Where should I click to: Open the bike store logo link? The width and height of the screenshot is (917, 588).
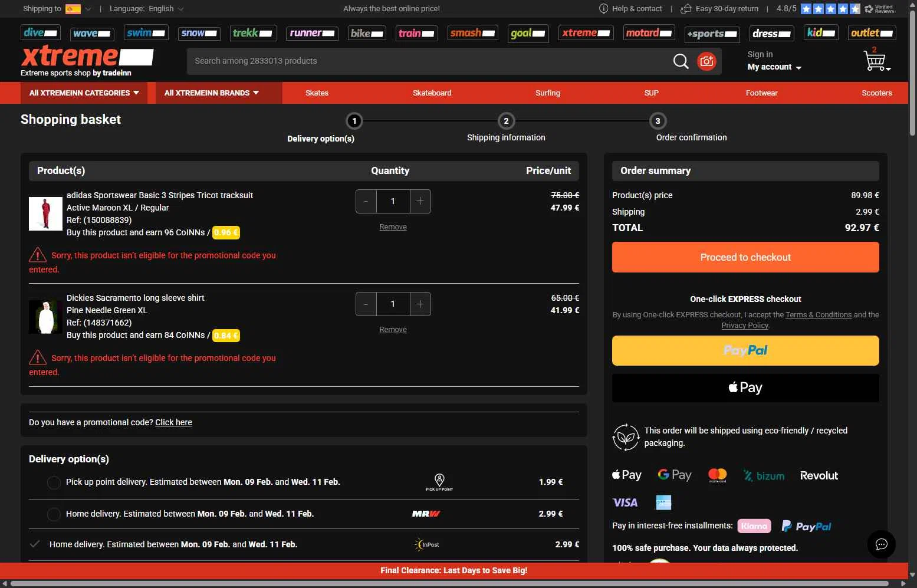[367, 33]
